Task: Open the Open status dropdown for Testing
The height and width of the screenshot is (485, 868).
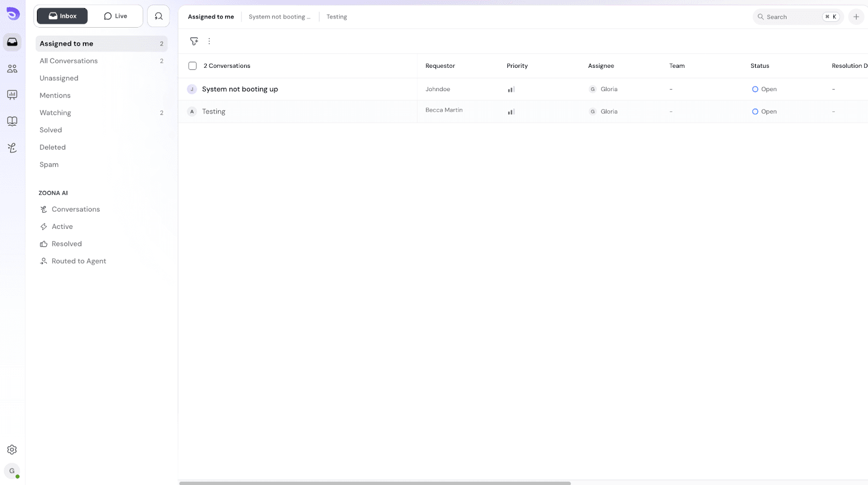Action: [x=764, y=112]
